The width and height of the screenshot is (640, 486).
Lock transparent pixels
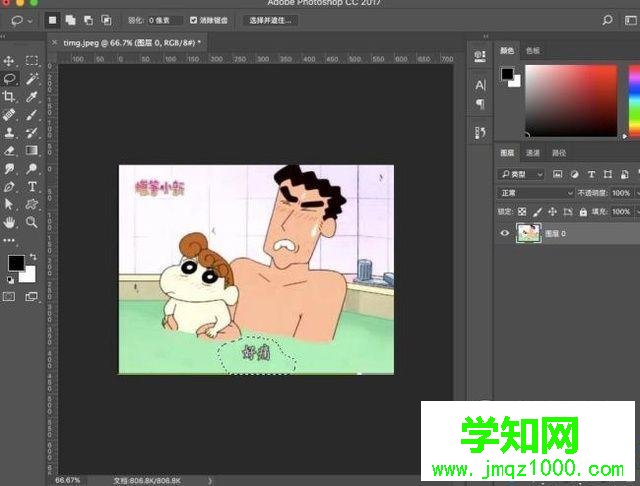tap(522, 211)
